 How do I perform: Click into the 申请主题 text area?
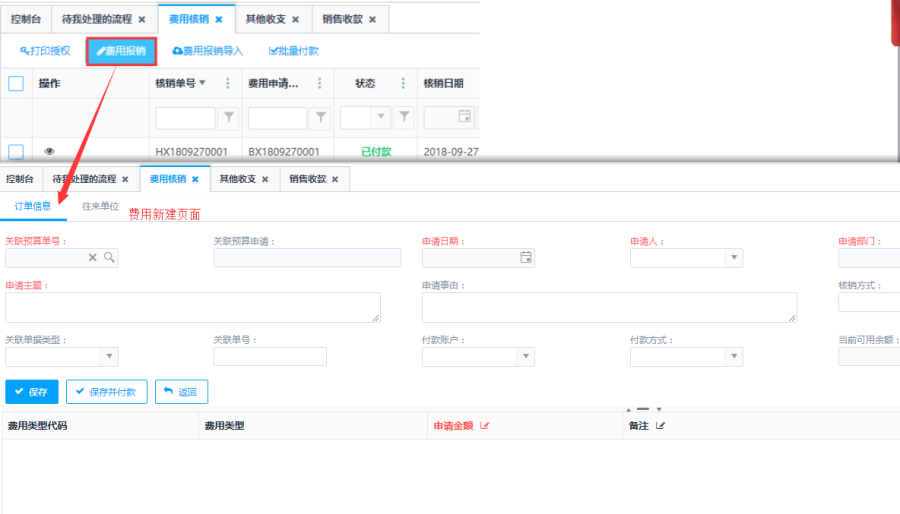(192, 307)
